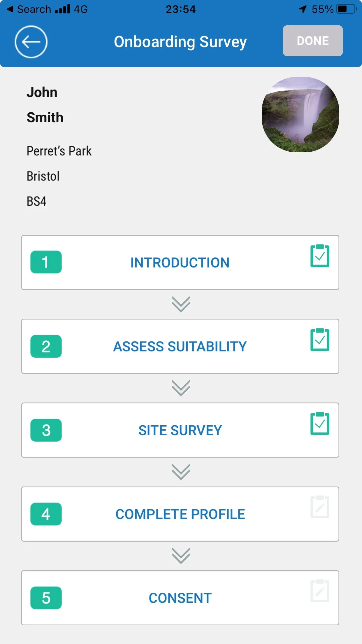Click the double chevron below Assess Suitability

point(181,388)
